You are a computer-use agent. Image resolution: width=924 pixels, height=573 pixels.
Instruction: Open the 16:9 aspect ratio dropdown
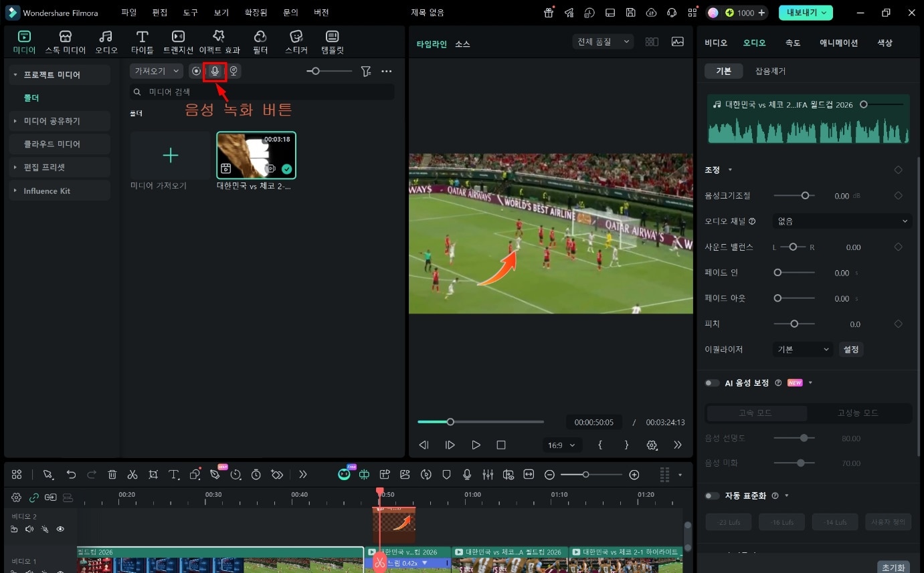[x=562, y=445]
